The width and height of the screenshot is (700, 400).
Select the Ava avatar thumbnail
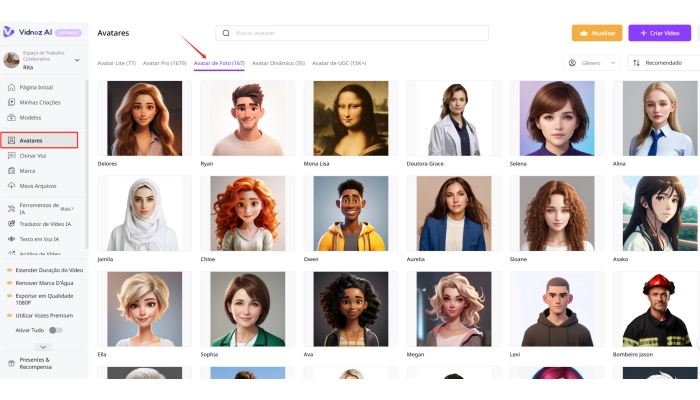click(x=351, y=309)
